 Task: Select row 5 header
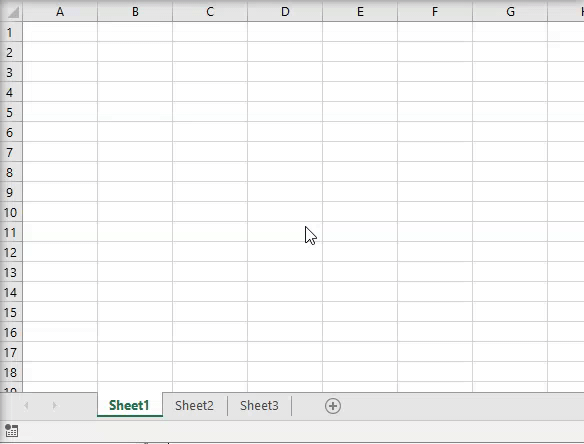point(10,112)
